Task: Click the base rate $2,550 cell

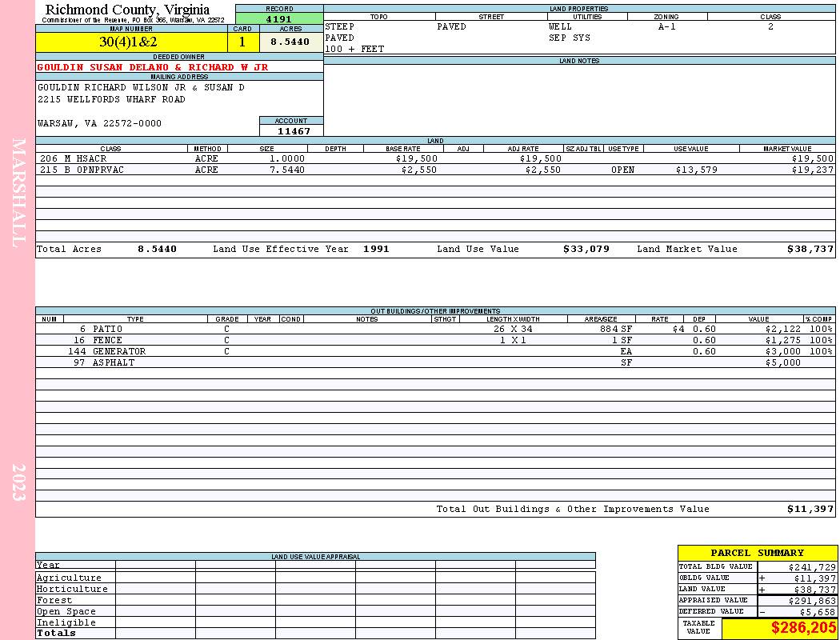Action: [x=419, y=170]
